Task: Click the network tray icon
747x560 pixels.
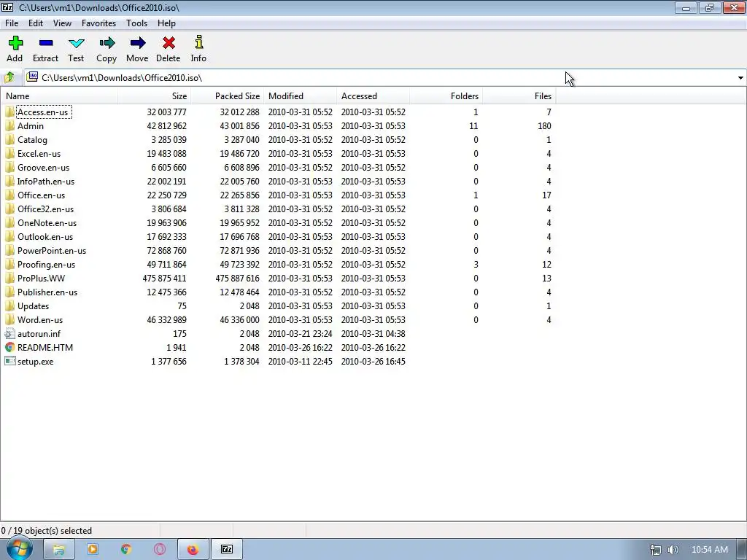Action: click(x=656, y=550)
